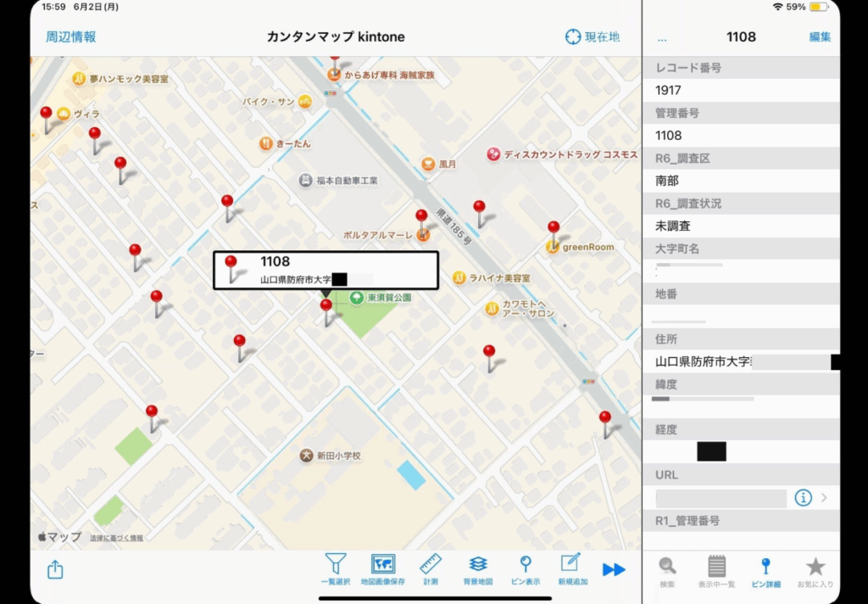868x604 pixels.
Task: Tap 夢ハンモック美容室 marker
Action: (x=79, y=79)
